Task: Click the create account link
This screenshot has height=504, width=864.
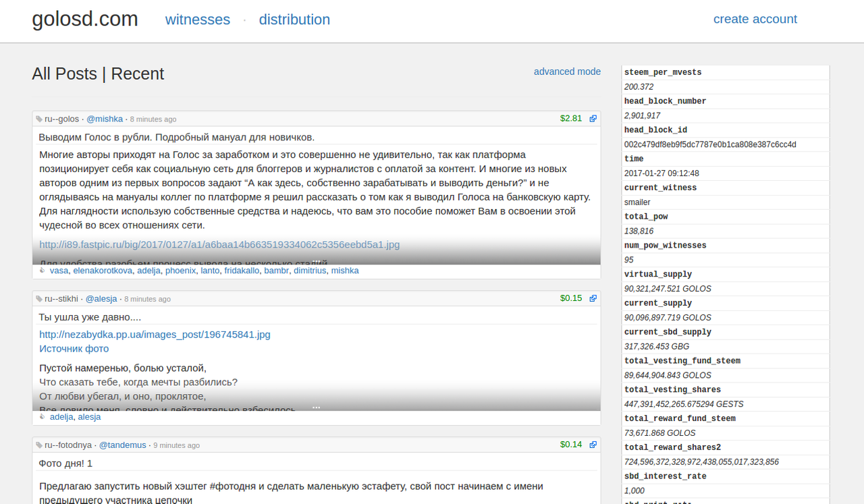Action: pyautogui.click(x=755, y=19)
